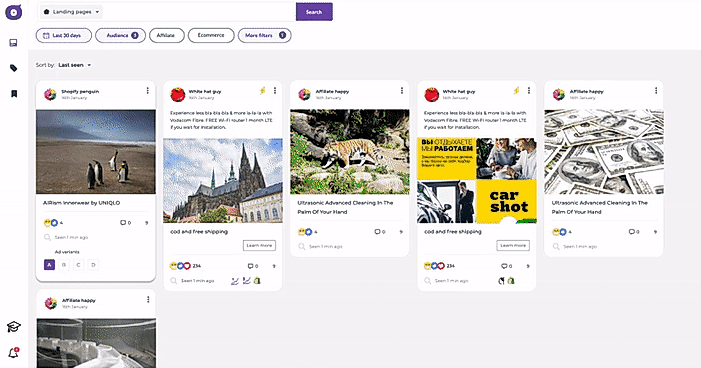Open the inbox icon in left sidebar

pyautogui.click(x=13, y=43)
